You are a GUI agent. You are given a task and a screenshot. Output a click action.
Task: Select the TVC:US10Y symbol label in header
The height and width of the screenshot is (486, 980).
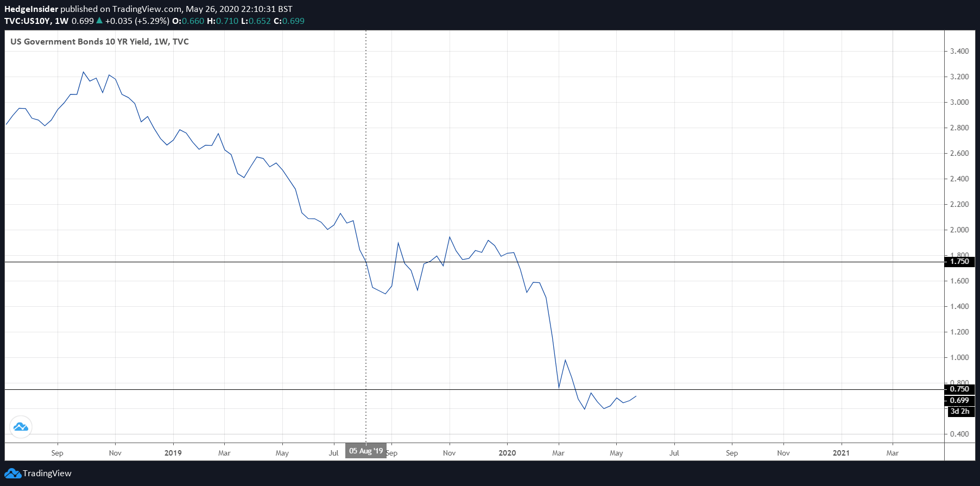click(27, 21)
